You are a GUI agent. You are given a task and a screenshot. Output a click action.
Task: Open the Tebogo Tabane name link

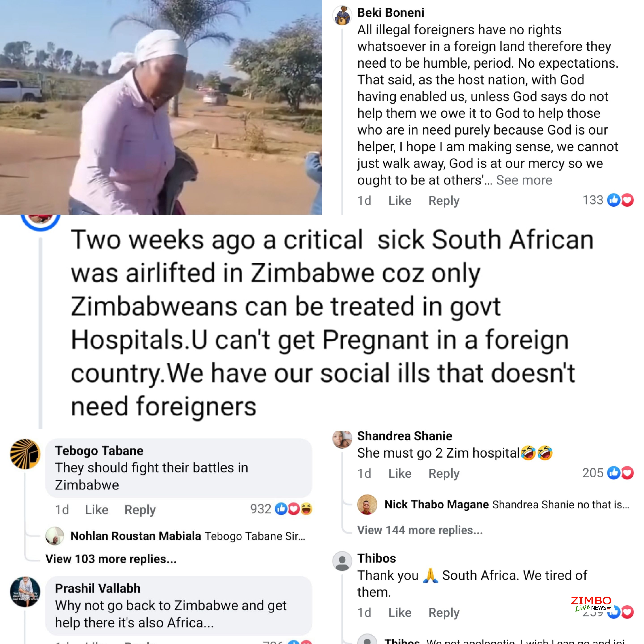point(99,451)
